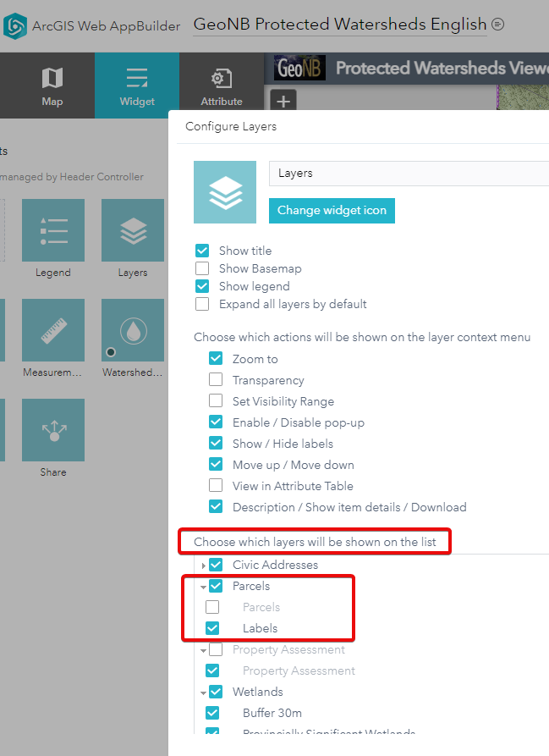Viewport: 549px width, 756px height.
Task: Collapse the Parcels layer group
Action: point(203,587)
